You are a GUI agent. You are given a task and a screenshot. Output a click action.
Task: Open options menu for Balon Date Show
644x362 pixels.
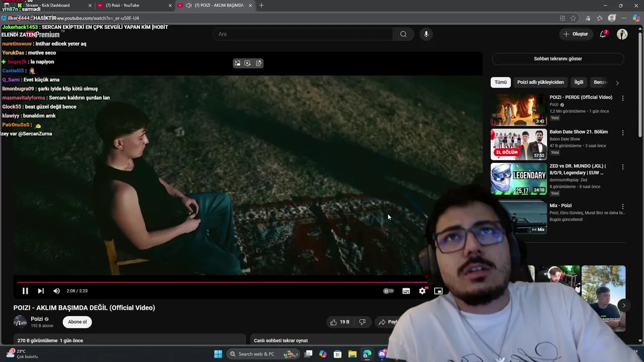coord(623,133)
